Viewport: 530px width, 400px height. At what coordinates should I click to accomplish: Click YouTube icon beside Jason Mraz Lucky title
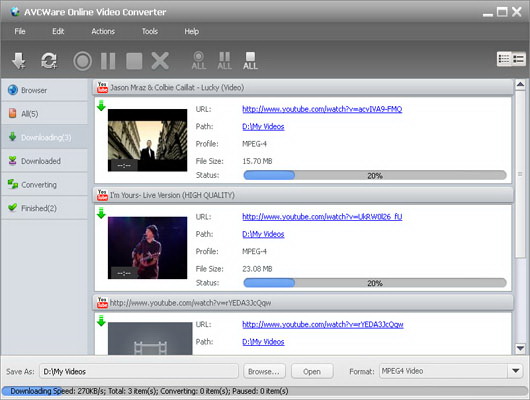click(x=102, y=87)
